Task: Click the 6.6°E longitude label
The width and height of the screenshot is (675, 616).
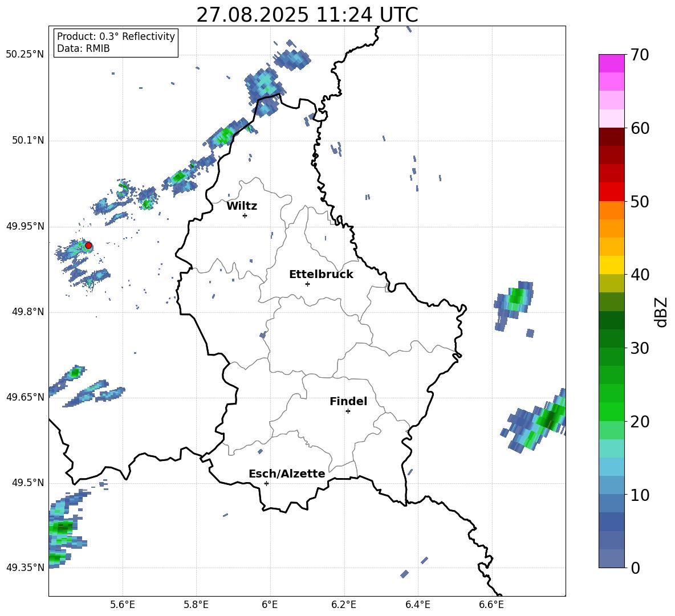Action: tap(491, 605)
